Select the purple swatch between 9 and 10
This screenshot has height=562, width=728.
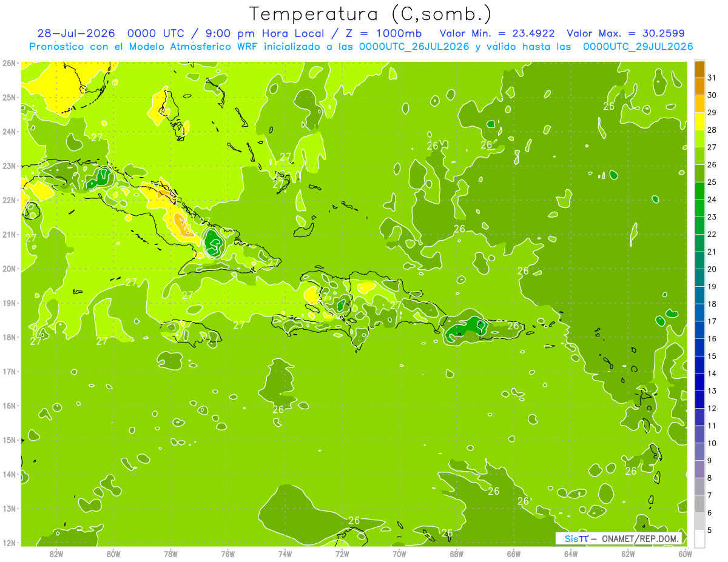point(700,452)
